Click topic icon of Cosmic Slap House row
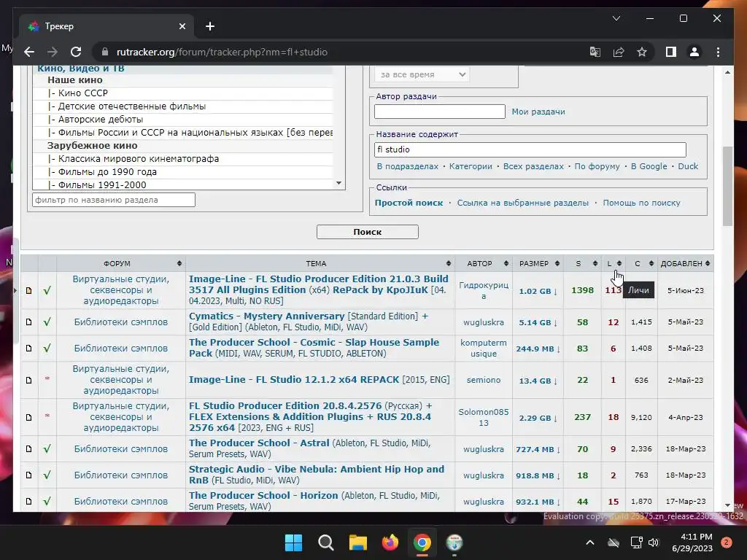Viewport: 747px width, 560px height. click(x=28, y=348)
